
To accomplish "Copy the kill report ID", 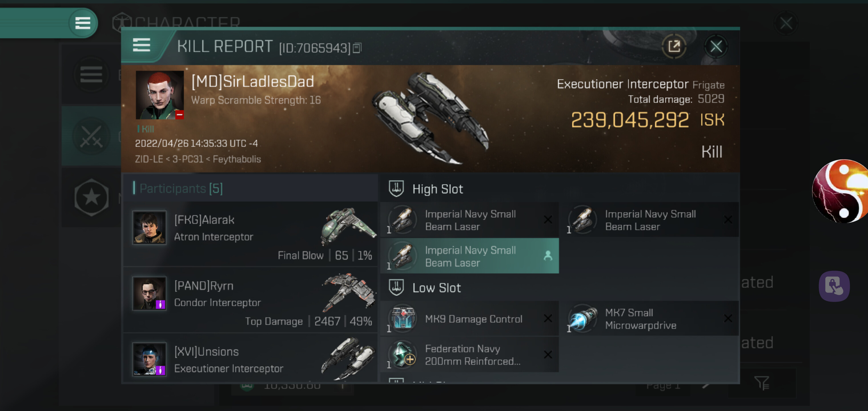I will pos(357,48).
